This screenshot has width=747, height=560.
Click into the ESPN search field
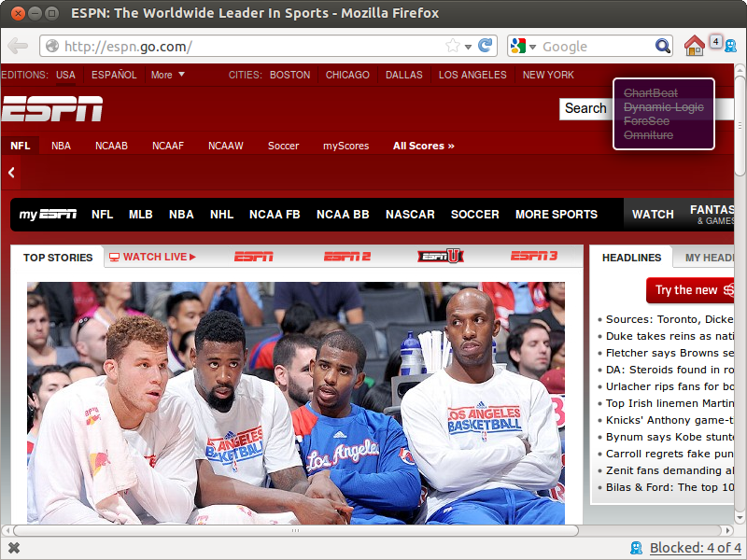pos(585,108)
